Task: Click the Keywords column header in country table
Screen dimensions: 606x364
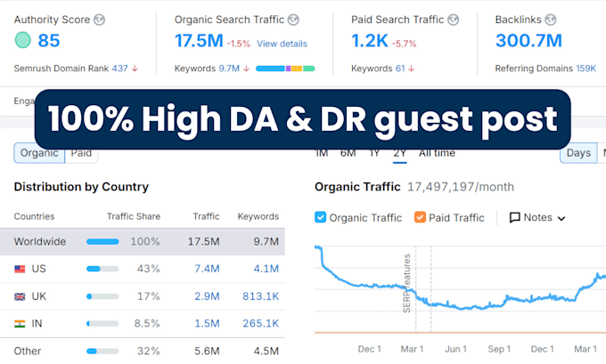Action: [x=258, y=216]
